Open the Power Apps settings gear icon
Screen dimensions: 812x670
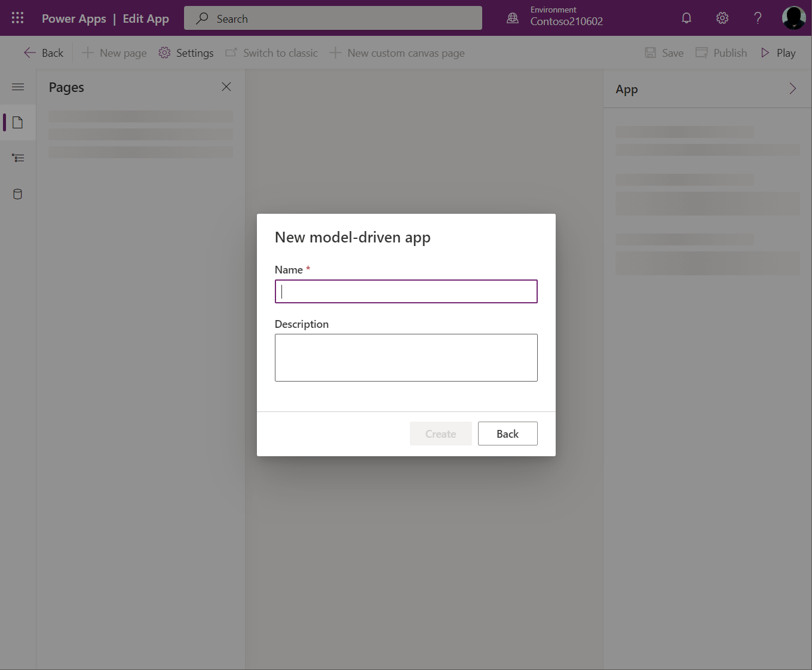click(722, 18)
